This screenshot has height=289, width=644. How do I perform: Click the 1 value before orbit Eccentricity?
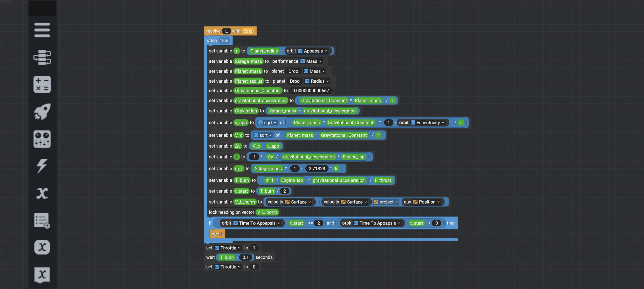pos(388,123)
